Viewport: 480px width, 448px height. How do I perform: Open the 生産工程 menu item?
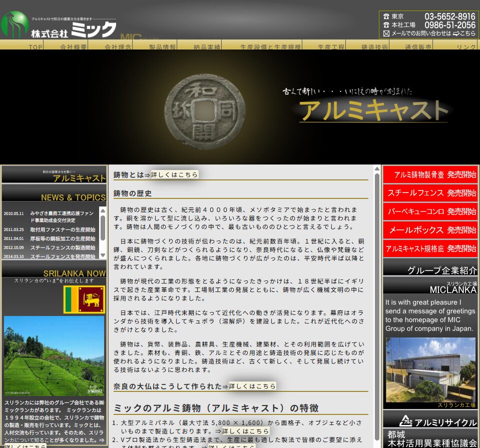click(x=324, y=44)
